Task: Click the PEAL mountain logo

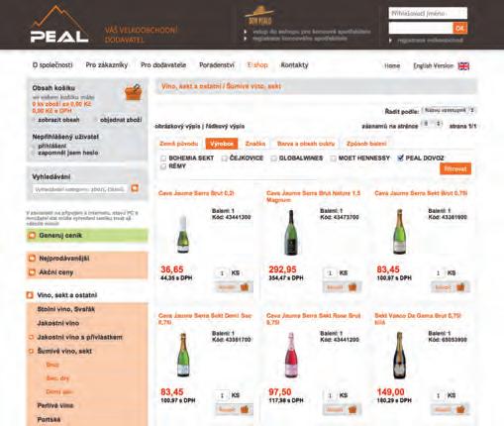Action: click(x=59, y=25)
